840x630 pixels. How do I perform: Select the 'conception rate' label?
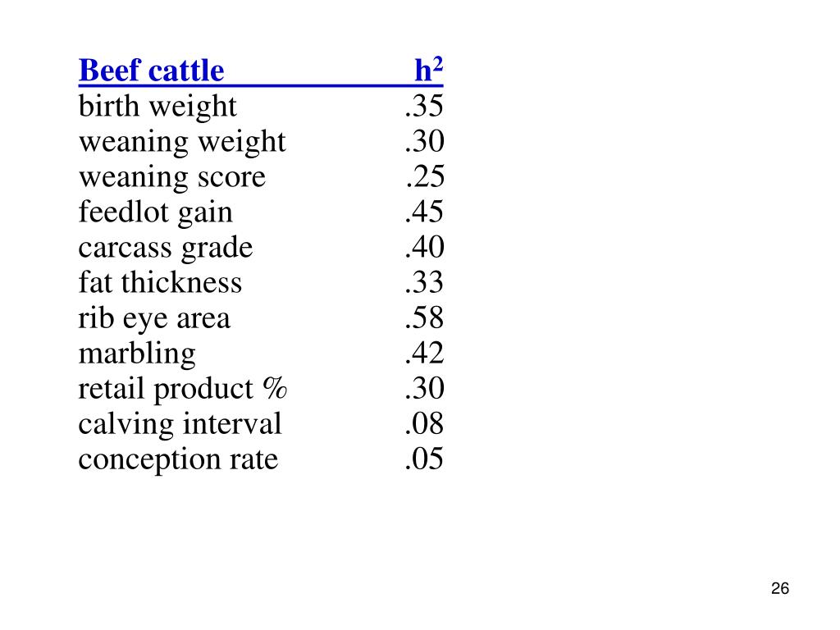[178, 459]
